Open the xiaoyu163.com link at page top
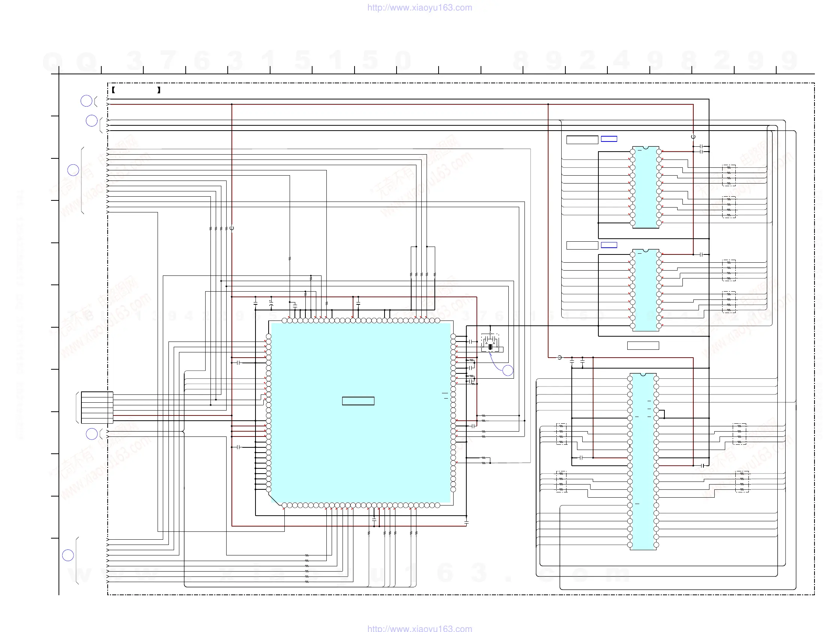This screenshot has width=840, height=632. (x=419, y=8)
